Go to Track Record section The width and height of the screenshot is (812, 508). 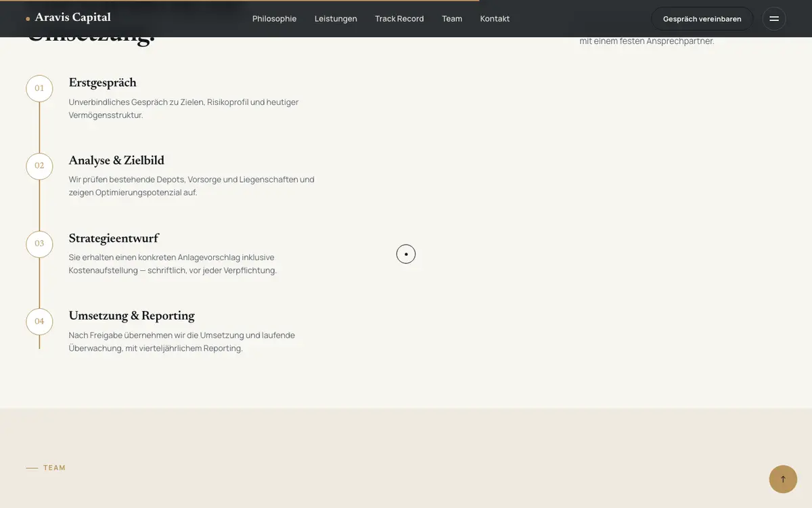pos(399,19)
